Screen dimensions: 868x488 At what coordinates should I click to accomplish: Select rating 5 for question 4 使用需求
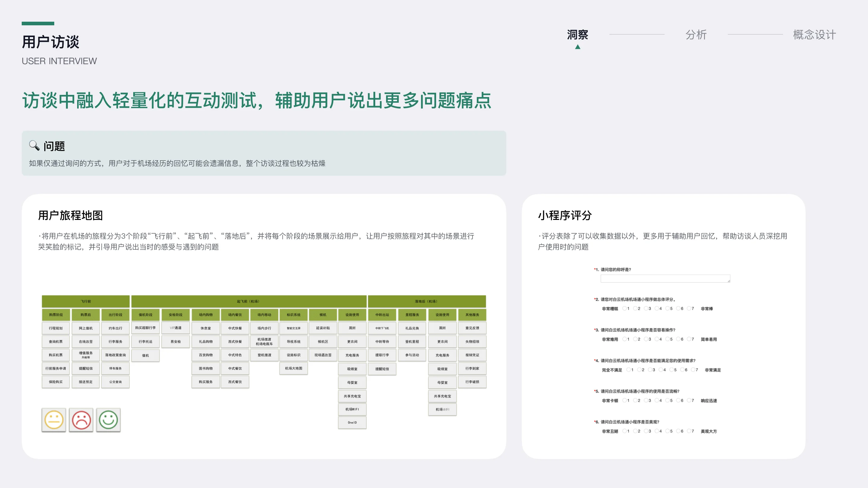coord(671,370)
